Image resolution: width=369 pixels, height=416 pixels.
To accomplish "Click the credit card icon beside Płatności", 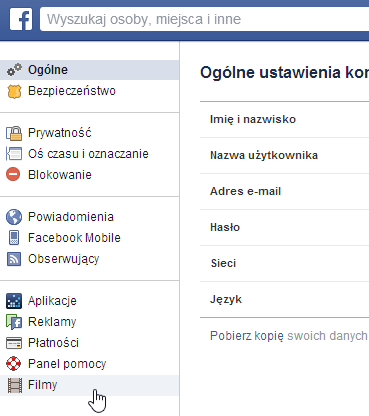I will [14, 343].
